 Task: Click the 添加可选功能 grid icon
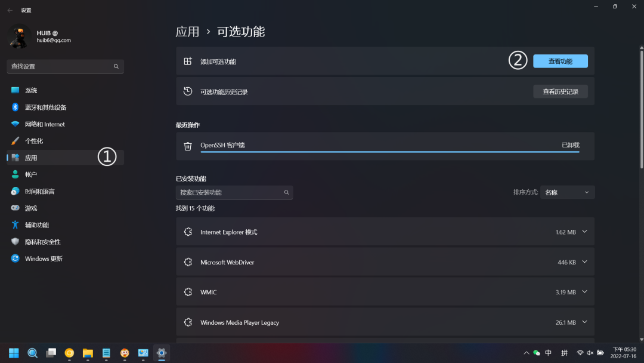pos(188,61)
